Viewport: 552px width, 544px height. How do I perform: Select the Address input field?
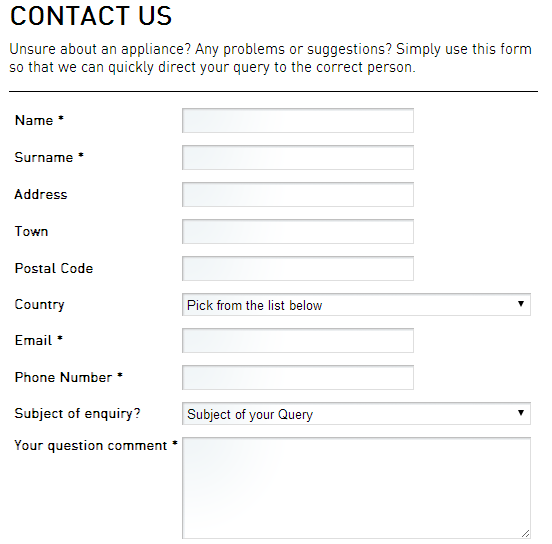(298, 194)
